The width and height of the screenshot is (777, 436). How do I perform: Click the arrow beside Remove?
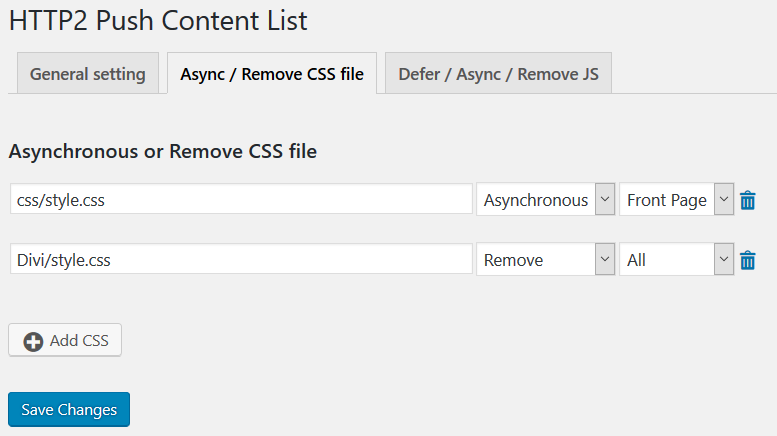pos(604,260)
